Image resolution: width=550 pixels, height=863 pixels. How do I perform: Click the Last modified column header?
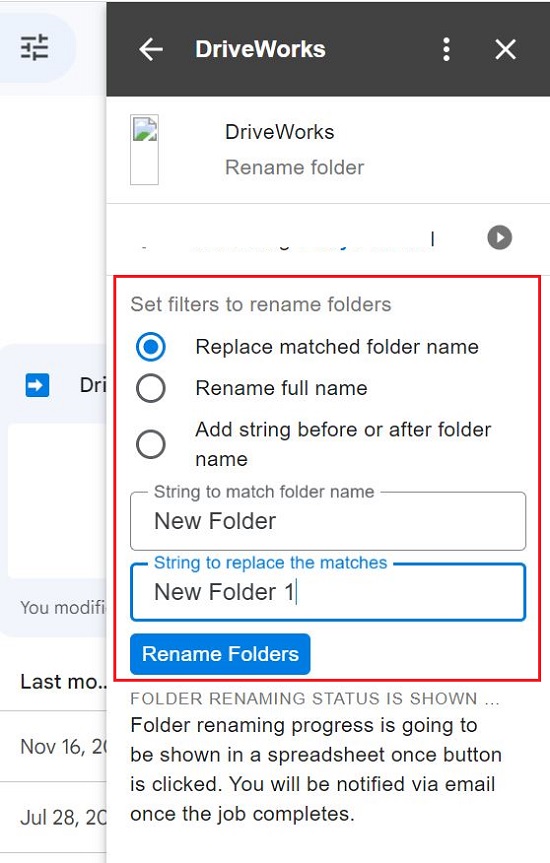click(x=63, y=682)
